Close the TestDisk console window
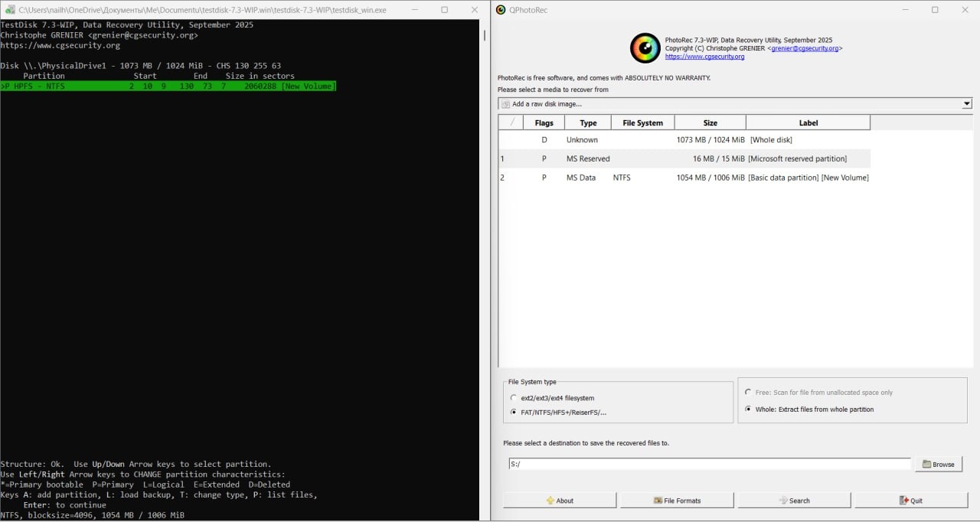 click(474, 10)
